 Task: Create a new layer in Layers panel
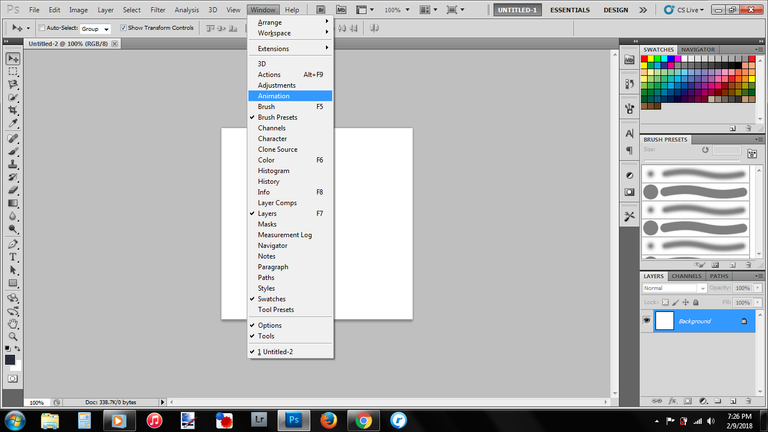pos(733,401)
